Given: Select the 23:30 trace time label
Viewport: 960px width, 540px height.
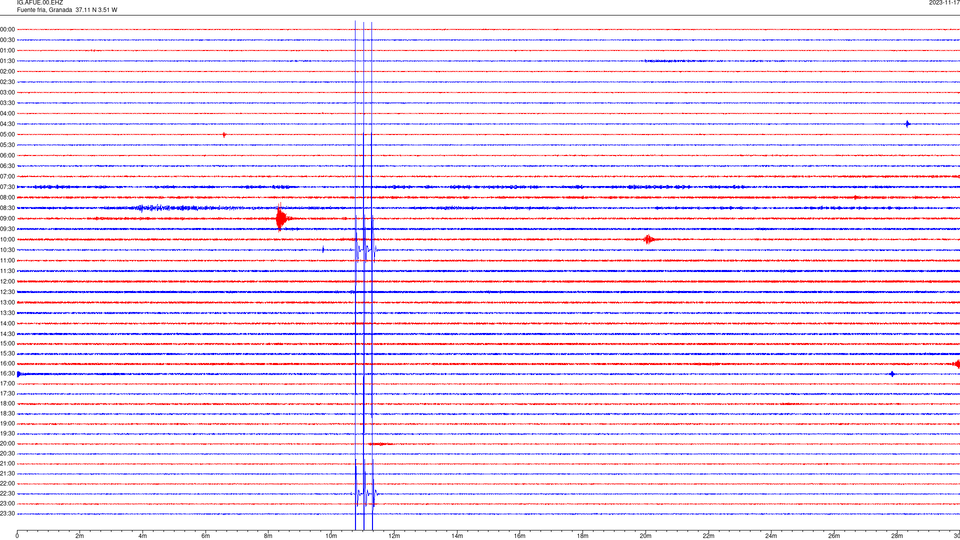Looking at the screenshot, I should click(x=7, y=514).
